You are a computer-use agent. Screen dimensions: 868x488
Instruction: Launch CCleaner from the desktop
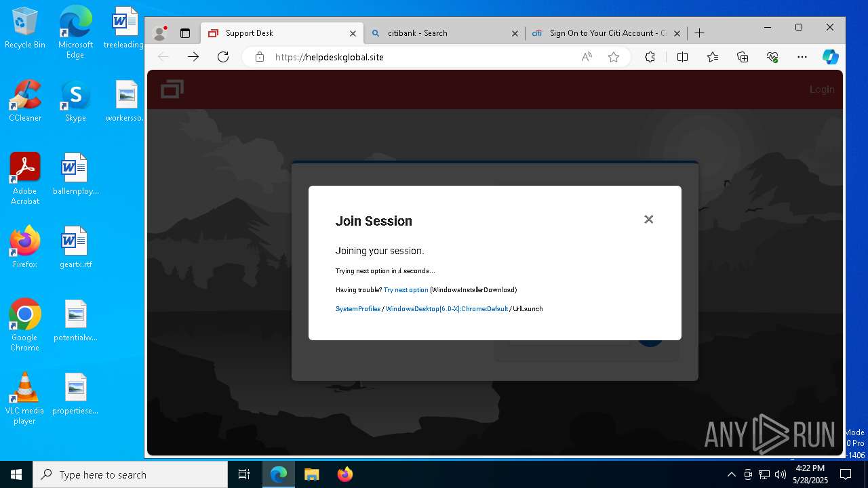(x=25, y=101)
